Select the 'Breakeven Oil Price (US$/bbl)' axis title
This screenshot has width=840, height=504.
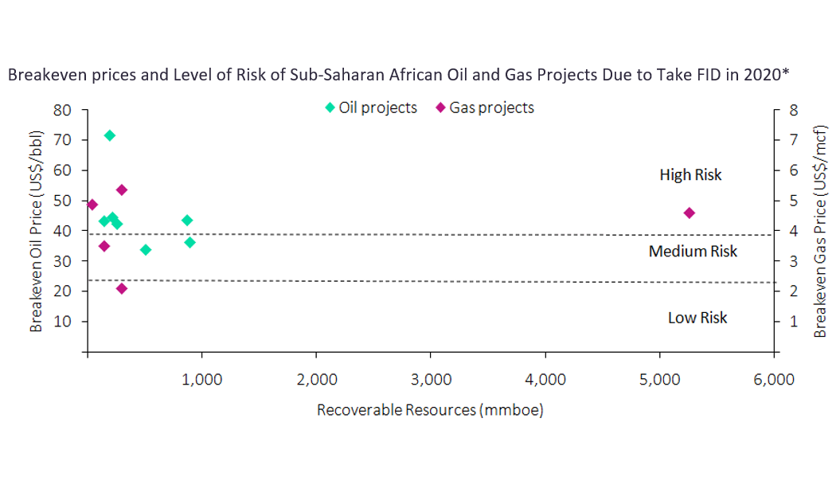pos(36,231)
